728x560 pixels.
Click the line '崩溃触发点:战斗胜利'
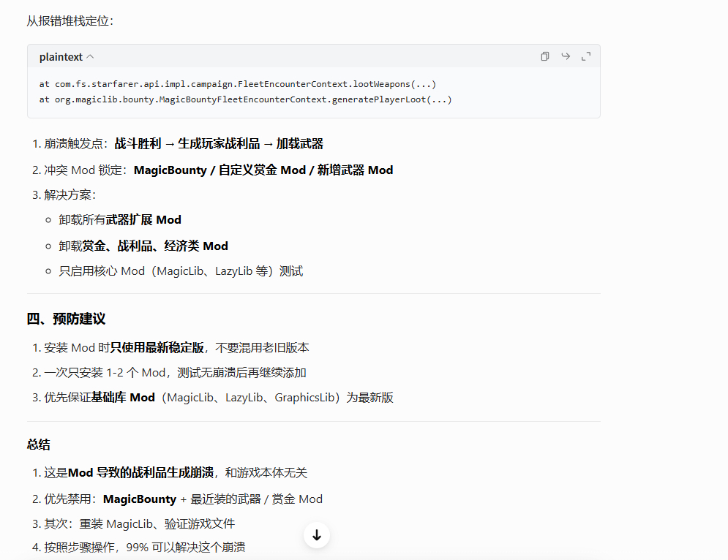click(178, 144)
